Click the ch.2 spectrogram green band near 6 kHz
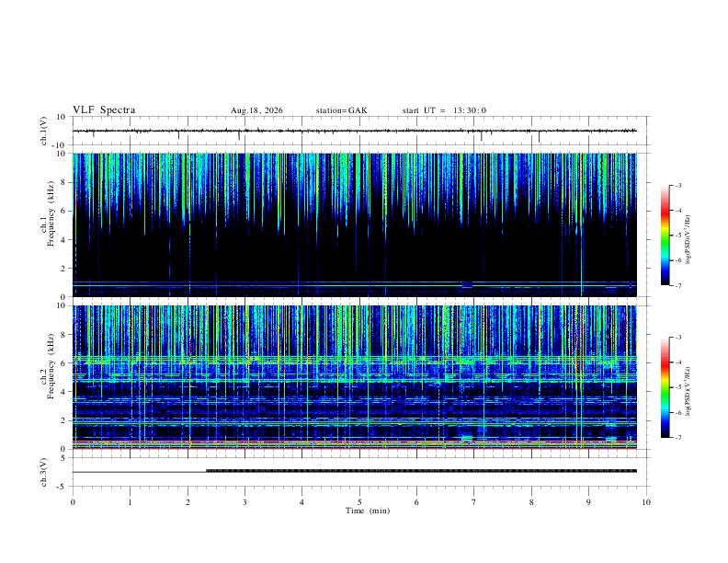 354,360
